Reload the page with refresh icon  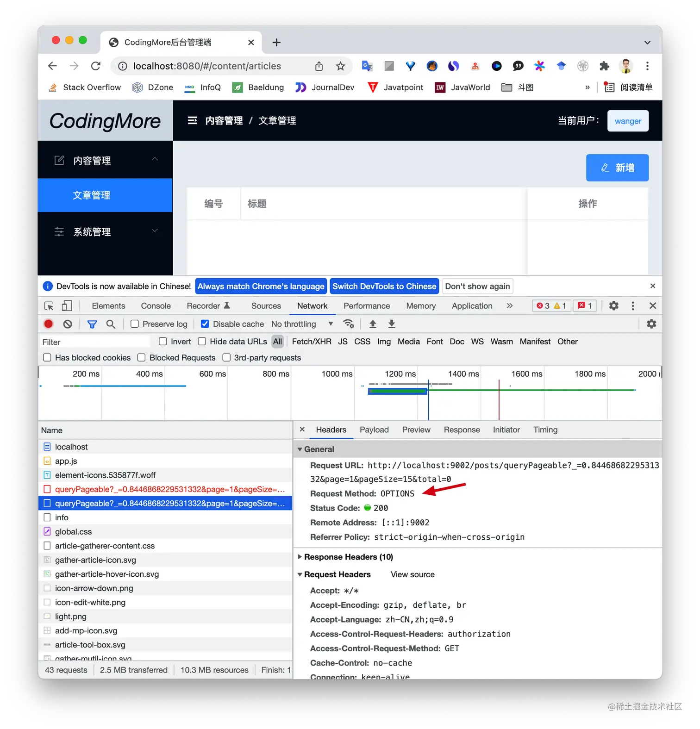[96, 66]
